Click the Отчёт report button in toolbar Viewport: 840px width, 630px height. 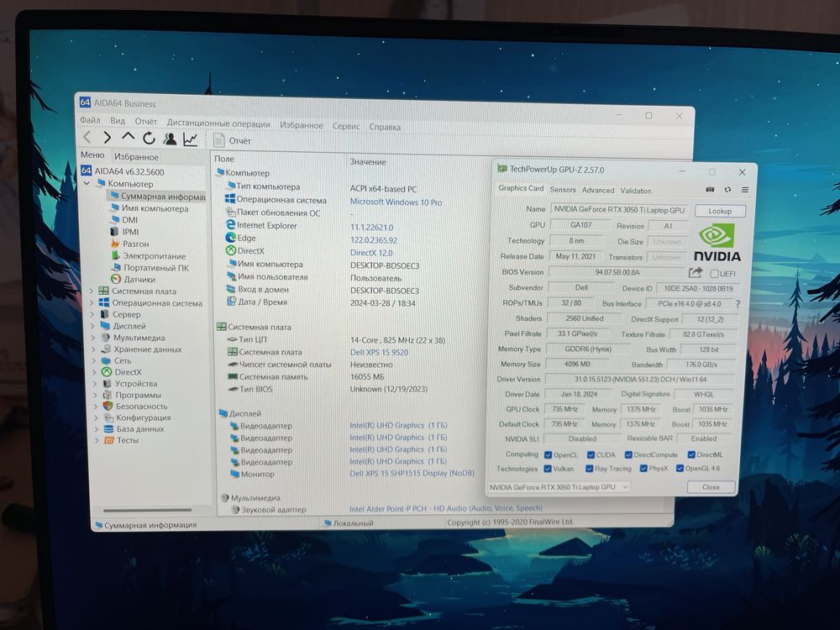(232, 140)
